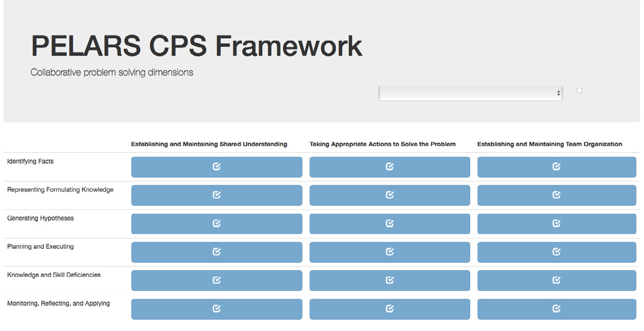Click the 'PELARS CPS Framework' heading

pos(197,46)
